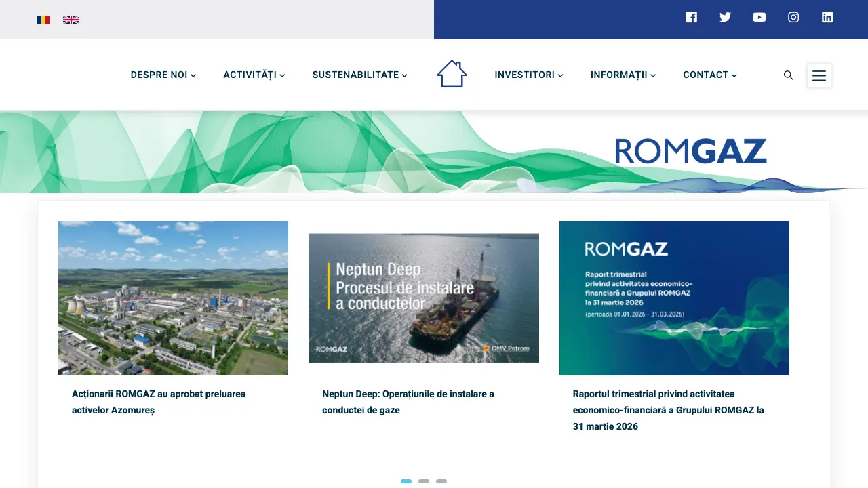This screenshot has width=868, height=488.
Task: Select second carousel slide dot
Action: click(424, 481)
